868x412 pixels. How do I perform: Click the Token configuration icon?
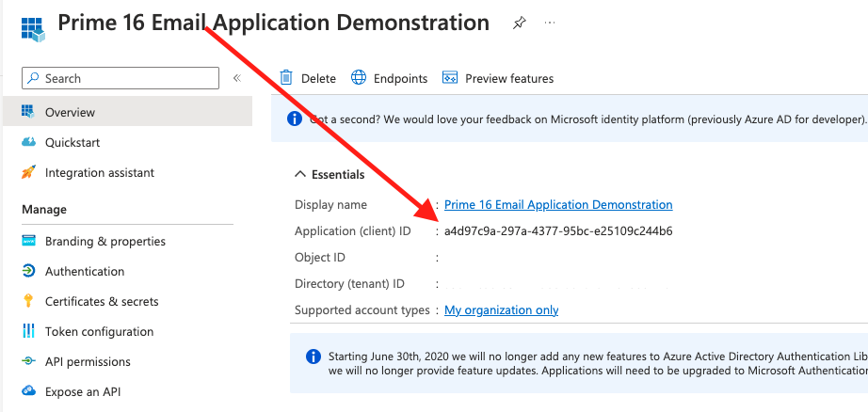tap(28, 331)
